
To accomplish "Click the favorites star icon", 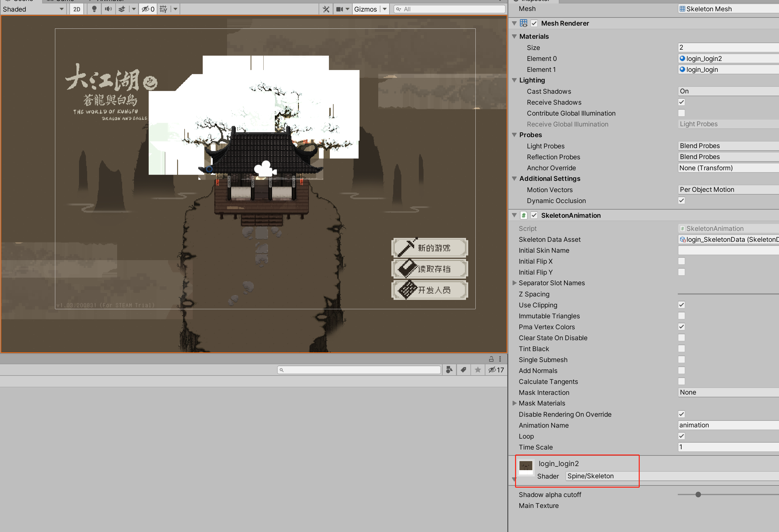I will pyautogui.click(x=478, y=370).
